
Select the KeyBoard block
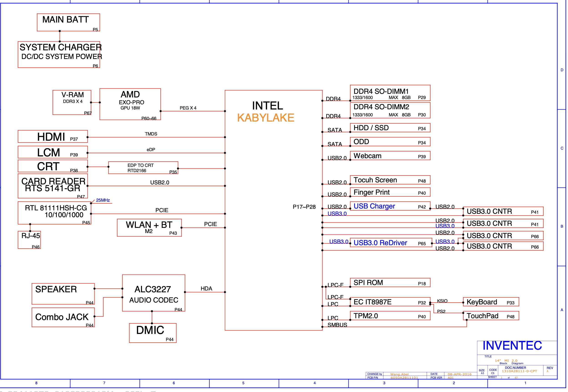491,302
